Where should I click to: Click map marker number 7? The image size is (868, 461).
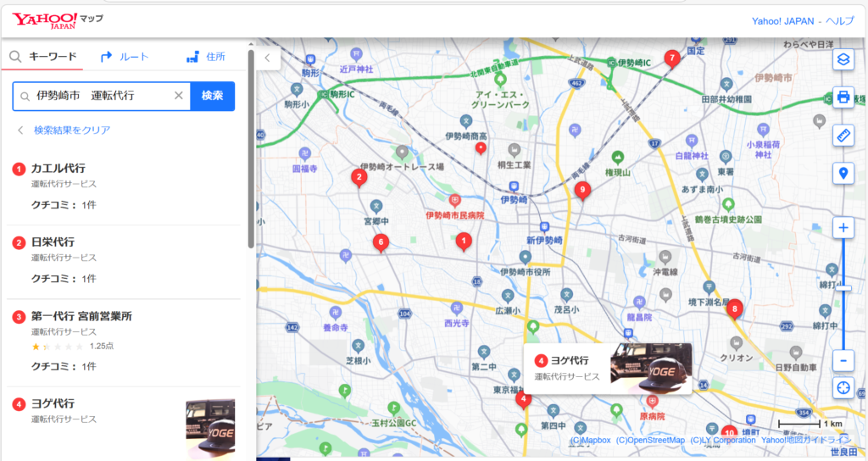(x=672, y=58)
